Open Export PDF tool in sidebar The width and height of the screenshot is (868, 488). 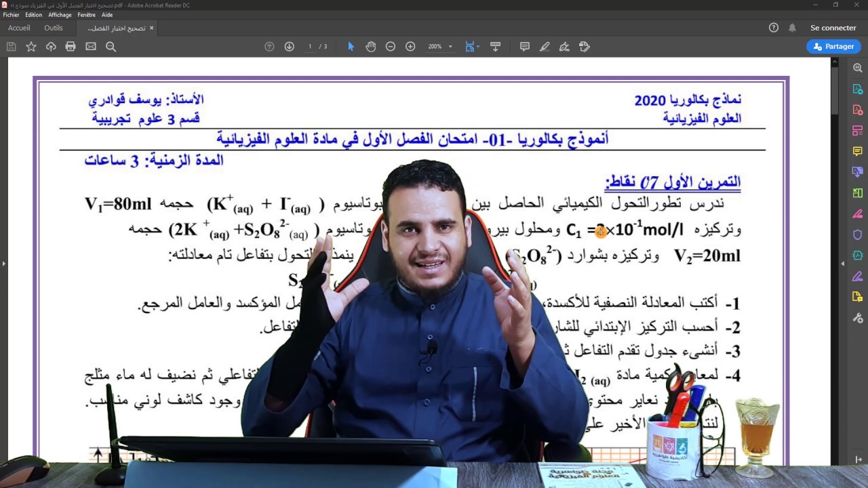(x=857, y=89)
